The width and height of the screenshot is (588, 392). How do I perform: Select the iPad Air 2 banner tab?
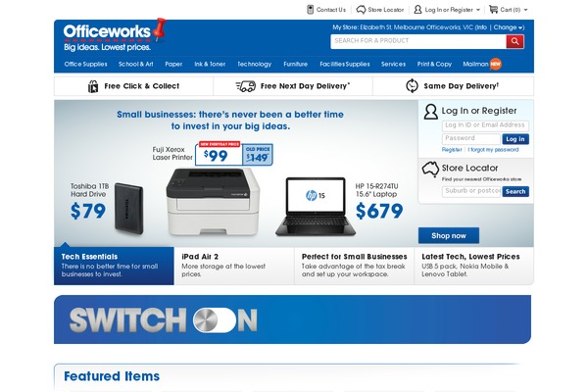[x=234, y=266]
